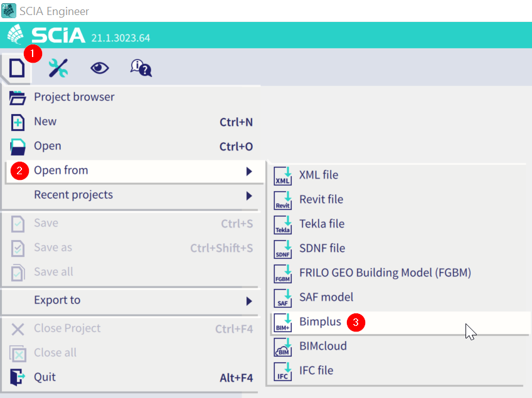Choose FRILO GEO Building Model (FGBM)
Screen dimensions: 532x398
pos(385,273)
